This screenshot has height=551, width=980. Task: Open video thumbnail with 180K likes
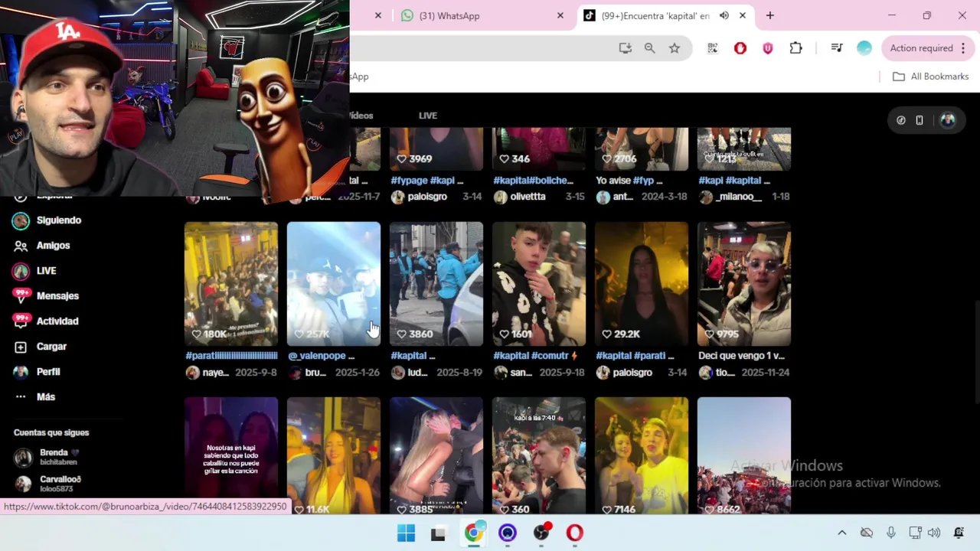click(231, 284)
